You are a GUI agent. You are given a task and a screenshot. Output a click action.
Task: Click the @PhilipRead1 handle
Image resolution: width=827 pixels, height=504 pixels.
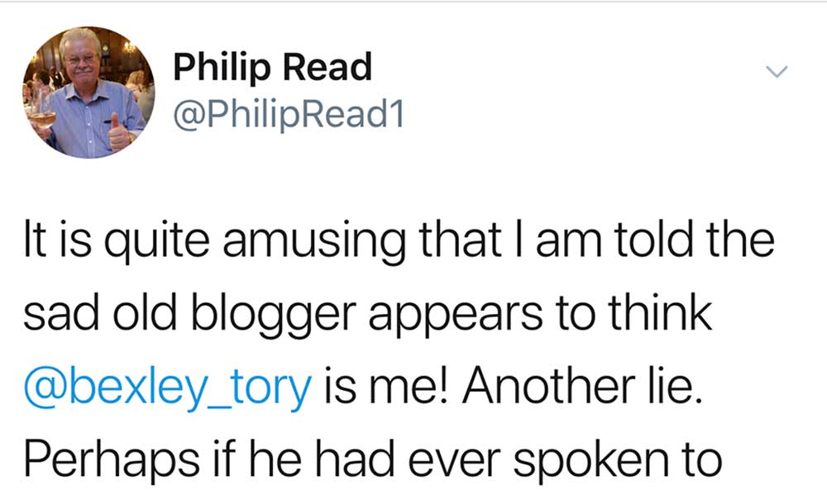tap(288, 116)
